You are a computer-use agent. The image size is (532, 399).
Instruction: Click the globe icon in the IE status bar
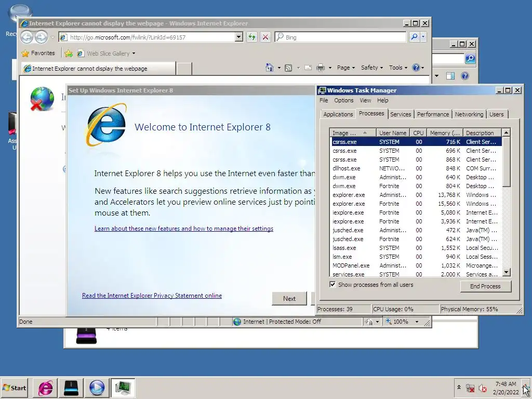(237, 321)
